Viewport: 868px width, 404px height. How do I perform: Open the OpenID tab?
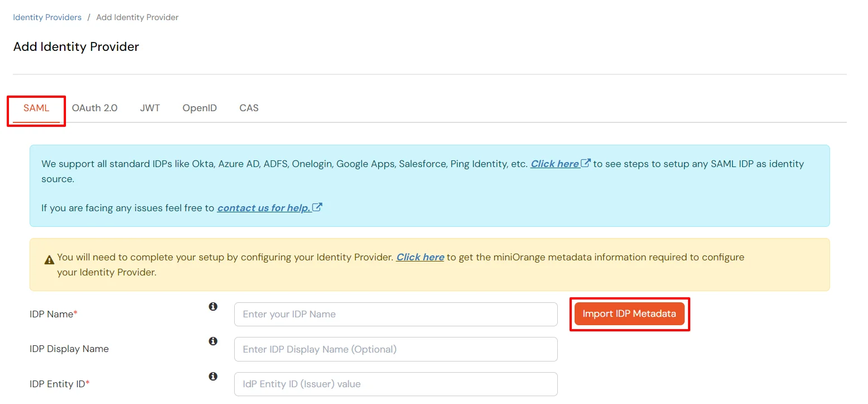200,108
